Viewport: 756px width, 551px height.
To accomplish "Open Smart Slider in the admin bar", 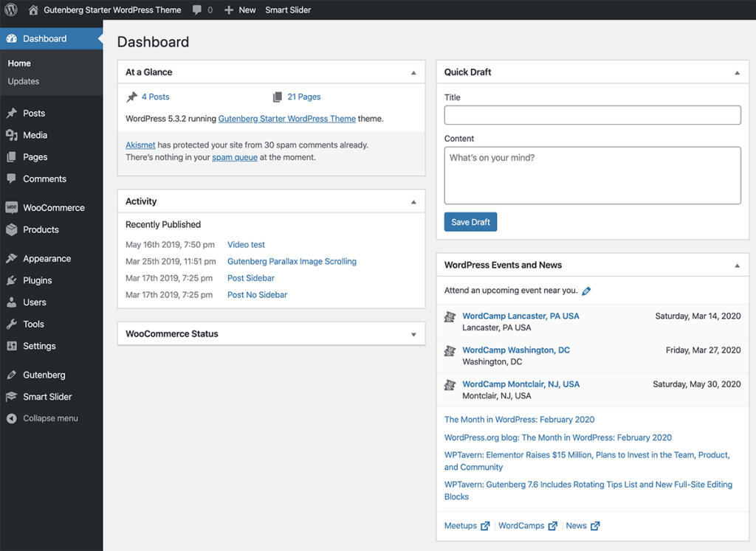I will (288, 10).
